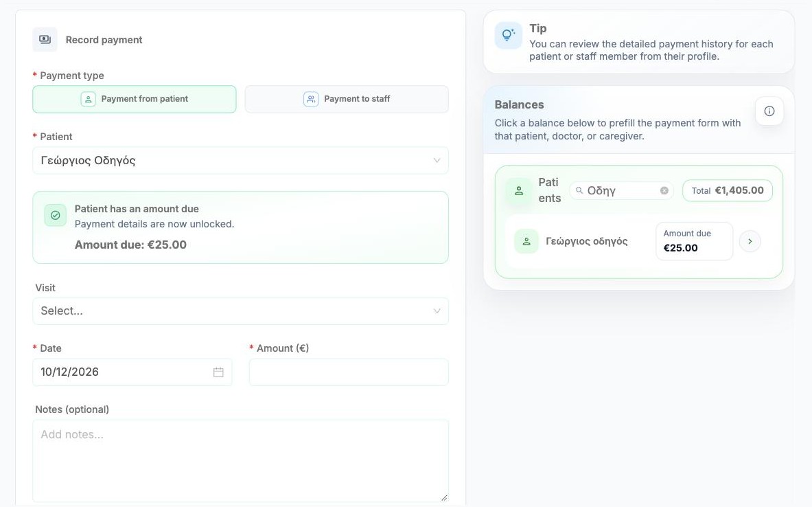This screenshot has width=812, height=507.
Task: Click the Date field showing 10/12/2026
Action: [132, 372]
